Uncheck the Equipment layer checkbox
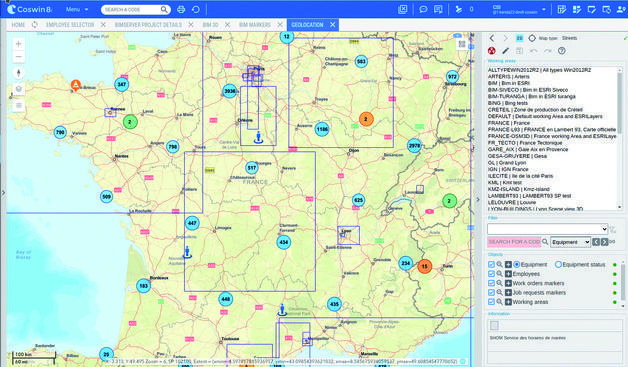 pyautogui.click(x=491, y=264)
